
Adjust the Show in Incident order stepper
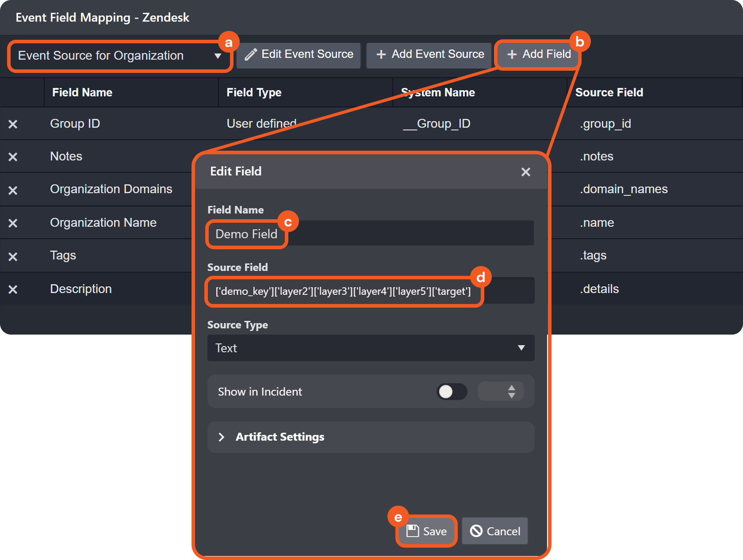coord(511,392)
